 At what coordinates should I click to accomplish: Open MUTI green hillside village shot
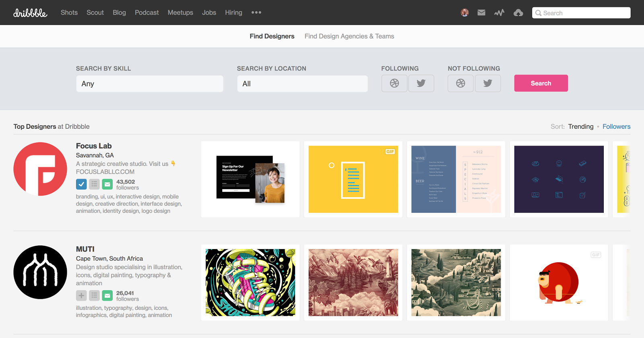point(456,282)
